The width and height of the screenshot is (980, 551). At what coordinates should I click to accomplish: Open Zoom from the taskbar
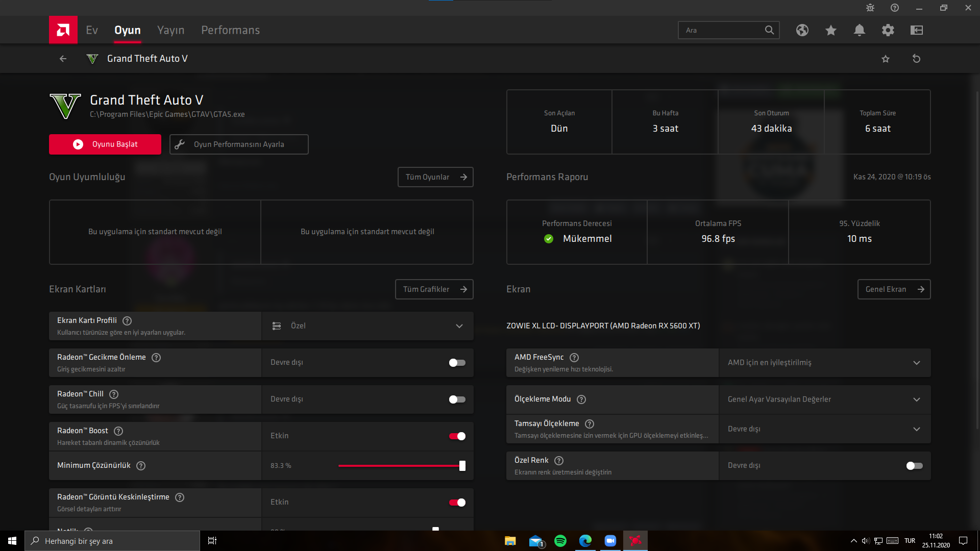[x=610, y=541]
